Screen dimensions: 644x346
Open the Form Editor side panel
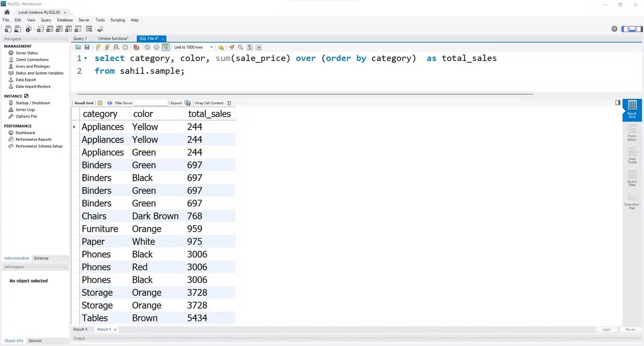click(x=632, y=132)
